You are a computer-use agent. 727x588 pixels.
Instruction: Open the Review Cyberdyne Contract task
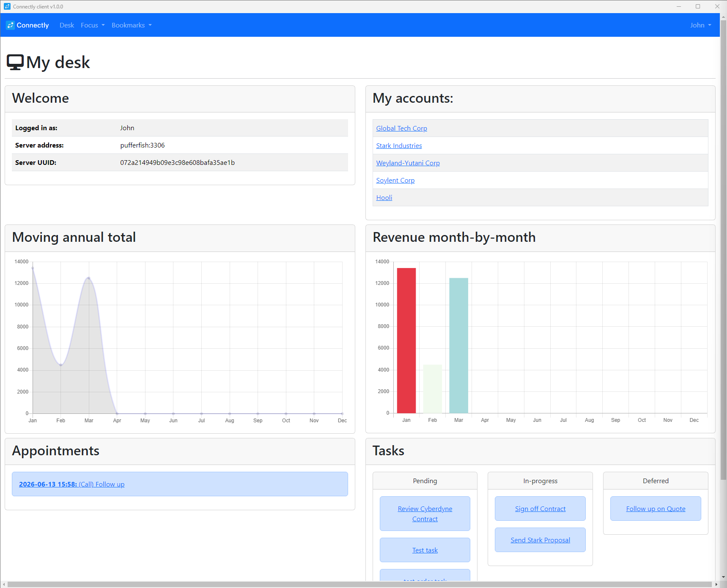[425, 514]
